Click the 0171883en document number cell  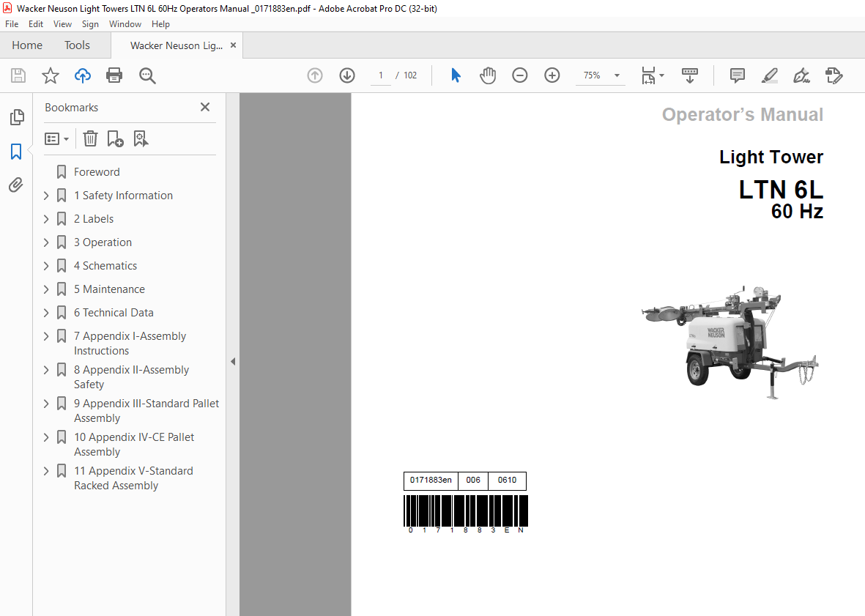431,480
